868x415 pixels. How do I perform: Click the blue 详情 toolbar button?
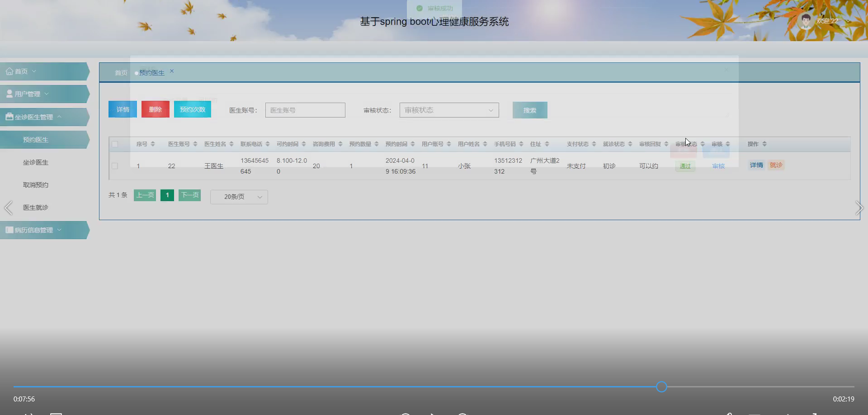[x=123, y=109]
